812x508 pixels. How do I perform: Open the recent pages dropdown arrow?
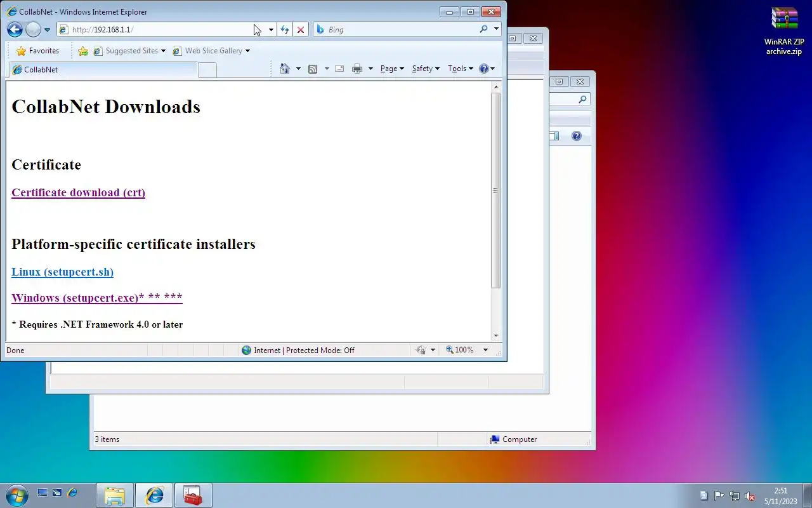click(x=47, y=30)
